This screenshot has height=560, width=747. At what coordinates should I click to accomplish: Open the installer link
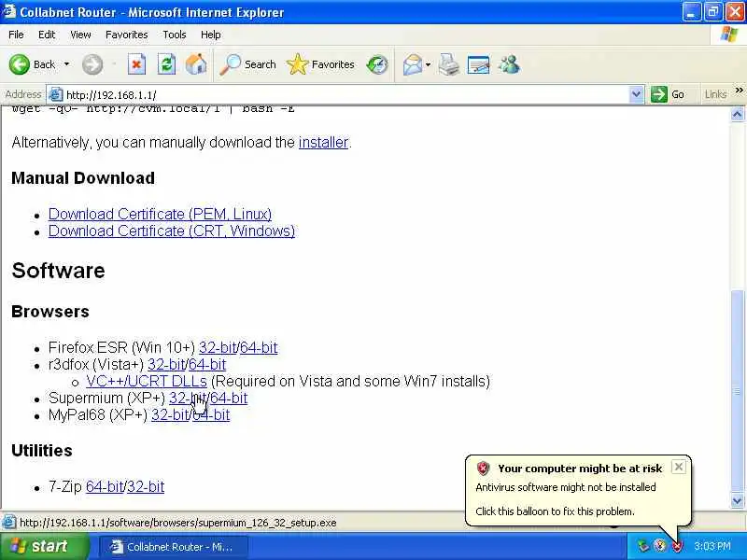(323, 143)
